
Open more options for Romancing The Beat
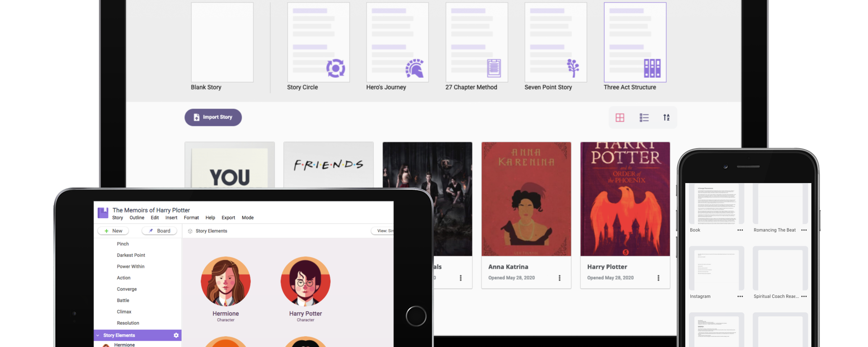click(x=804, y=230)
